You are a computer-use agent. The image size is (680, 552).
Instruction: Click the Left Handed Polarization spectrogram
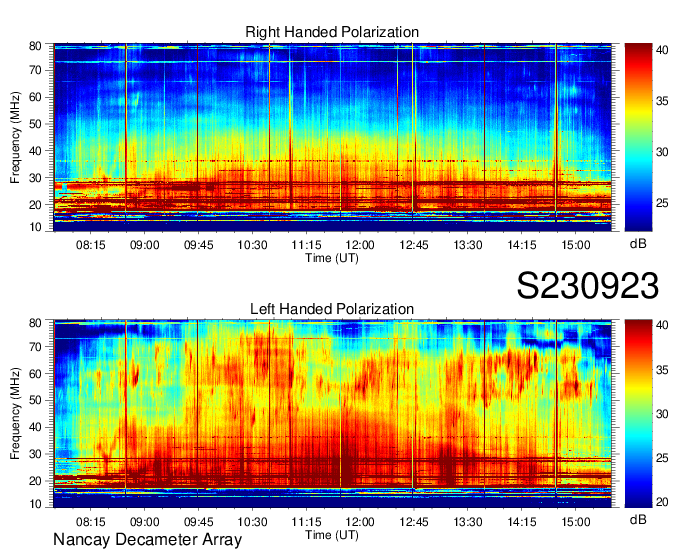[332, 414]
